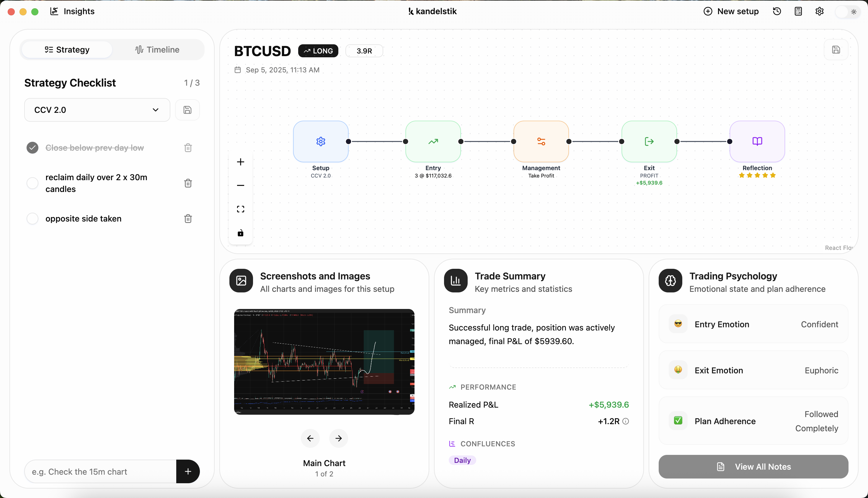Click the Screenshots and Images panel icon
This screenshot has height=498, width=868.
[241, 281]
